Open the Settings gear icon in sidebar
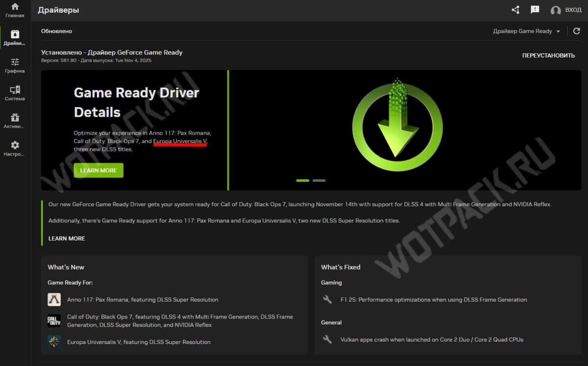 [15, 145]
